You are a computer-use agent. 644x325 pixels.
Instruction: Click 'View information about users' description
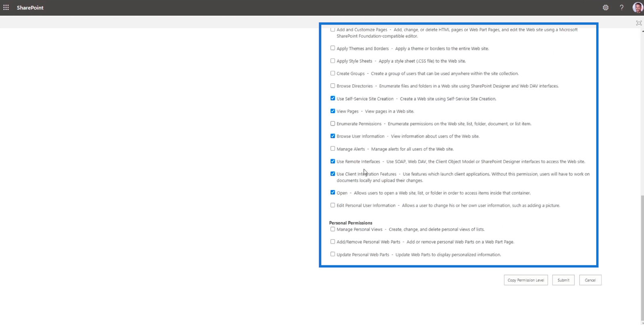[435, 136]
